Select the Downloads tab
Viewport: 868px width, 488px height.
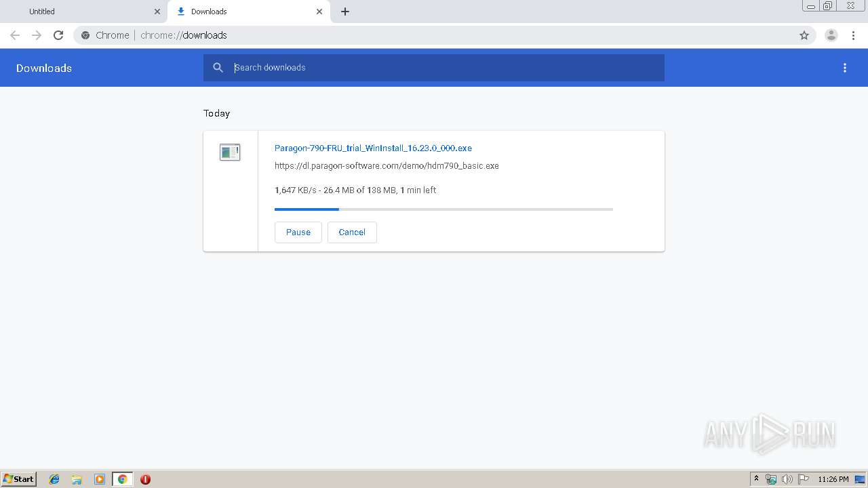click(x=249, y=12)
